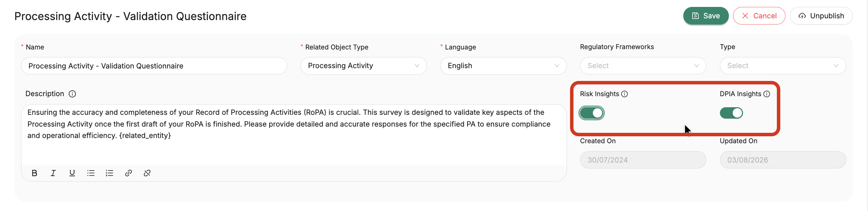Click info icon beside DPIA Insights
This screenshot has width=868, height=211.
pyautogui.click(x=767, y=94)
